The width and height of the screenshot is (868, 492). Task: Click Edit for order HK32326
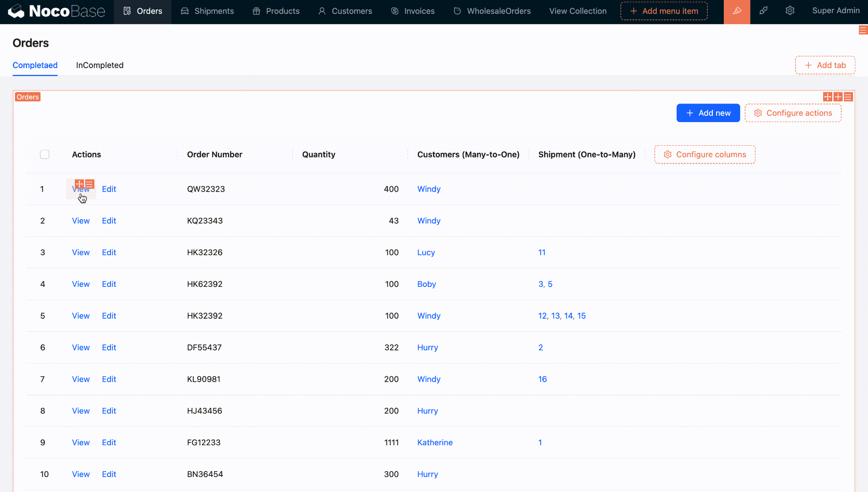click(109, 252)
